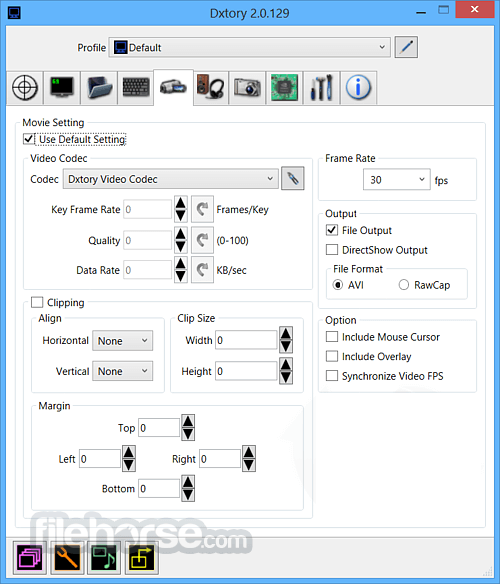Switch to the green circuit board tab

[x=284, y=88]
